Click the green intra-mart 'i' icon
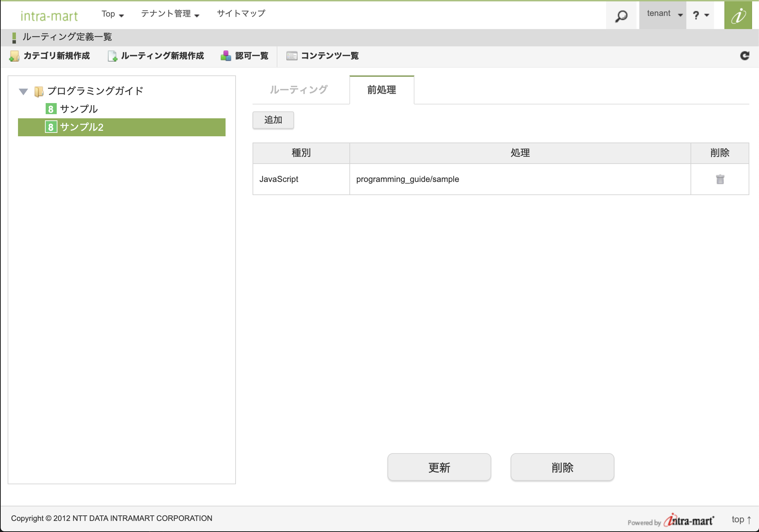Image resolution: width=759 pixels, height=532 pixels. pos(738,16)
